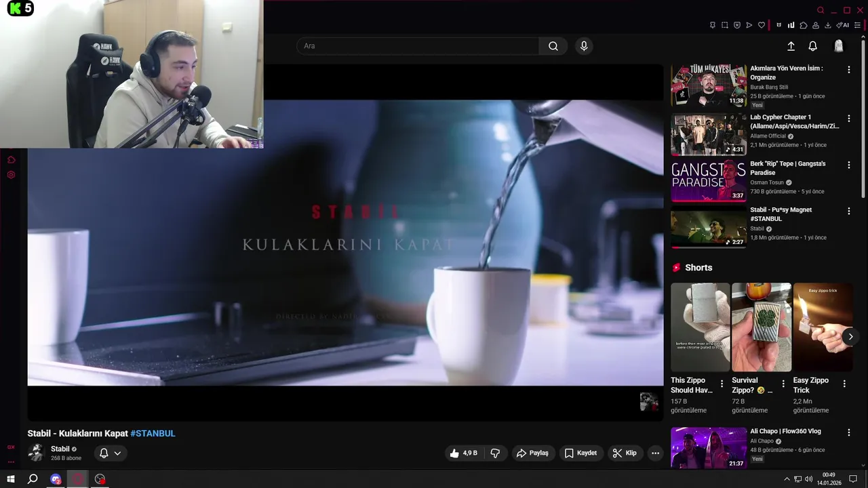Start voice search with the microphone icon
The height and width of the screenshot is (488, 868).
click(584, 46)
